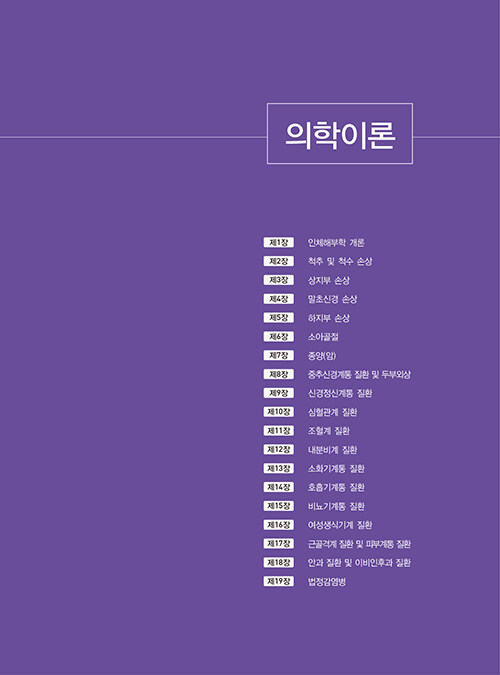Select the 제14장 chapter badge
Screen dimensions: 500x675
[x=279, y=487]
